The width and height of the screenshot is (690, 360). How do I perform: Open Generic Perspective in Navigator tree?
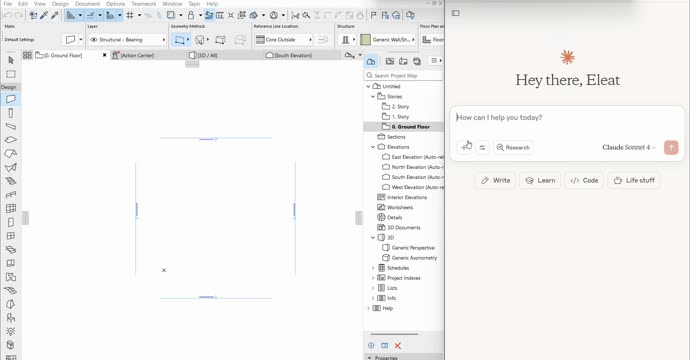click(408, 248)
